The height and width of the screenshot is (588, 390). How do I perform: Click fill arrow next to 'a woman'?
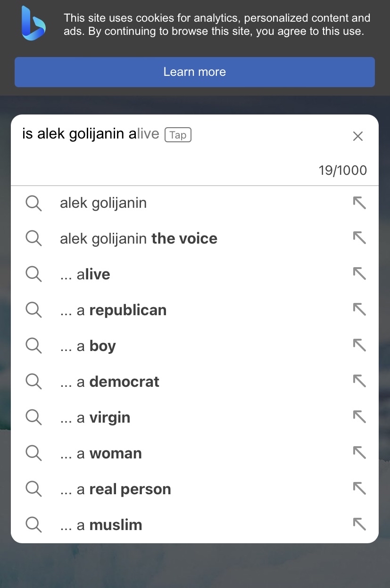(x=359, y=453)
